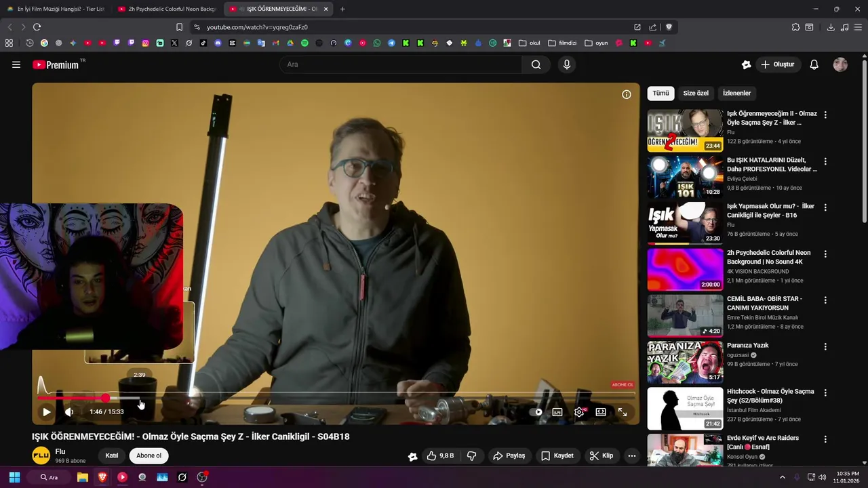Select the Tümü filter chip
The width and height of the screenshot is (868, 488).
(660, 93)
